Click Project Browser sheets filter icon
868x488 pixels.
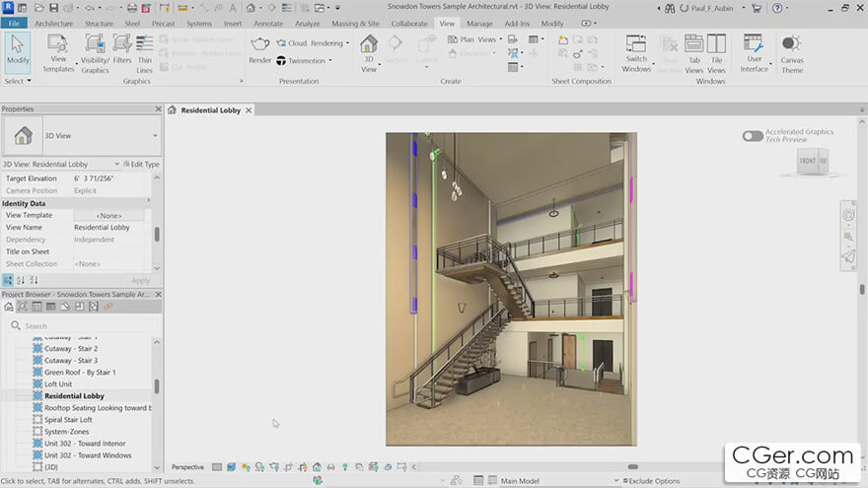pyautogui.click(x=79, y=307)
